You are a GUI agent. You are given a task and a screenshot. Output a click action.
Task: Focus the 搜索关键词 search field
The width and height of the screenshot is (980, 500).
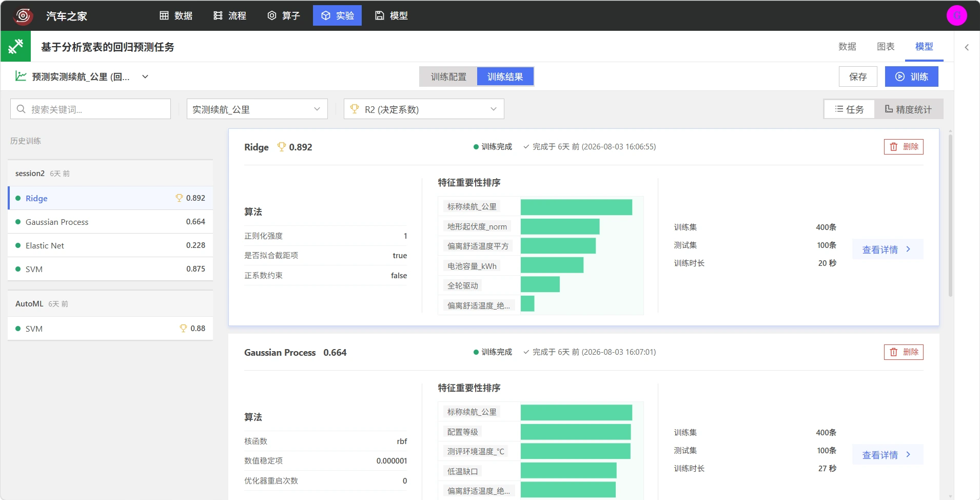coord(90,109)
